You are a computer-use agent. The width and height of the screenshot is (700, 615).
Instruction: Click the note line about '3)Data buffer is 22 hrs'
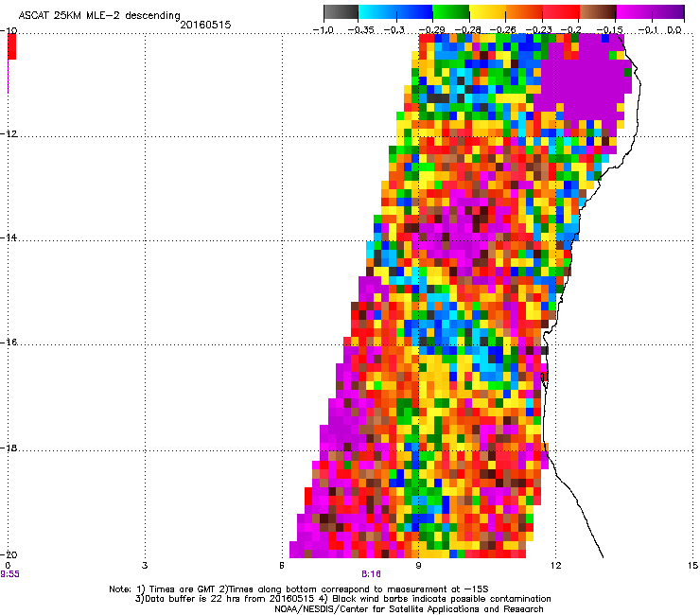point(342,599)
